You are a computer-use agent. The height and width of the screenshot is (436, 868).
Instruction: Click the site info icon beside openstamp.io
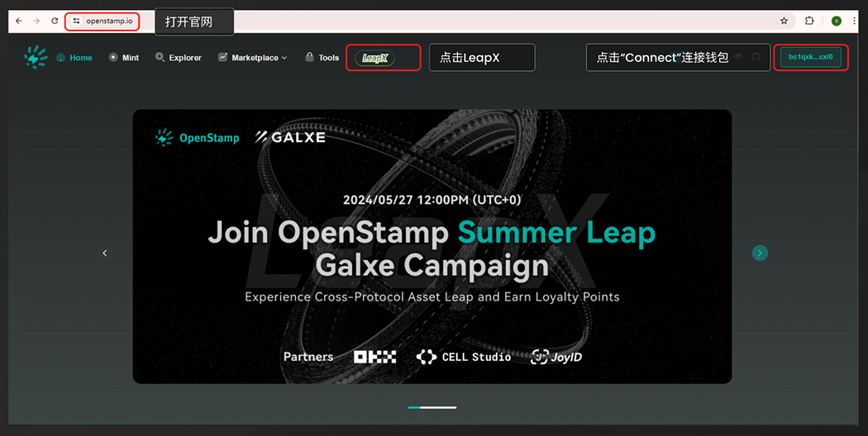(x=76, y=21)
